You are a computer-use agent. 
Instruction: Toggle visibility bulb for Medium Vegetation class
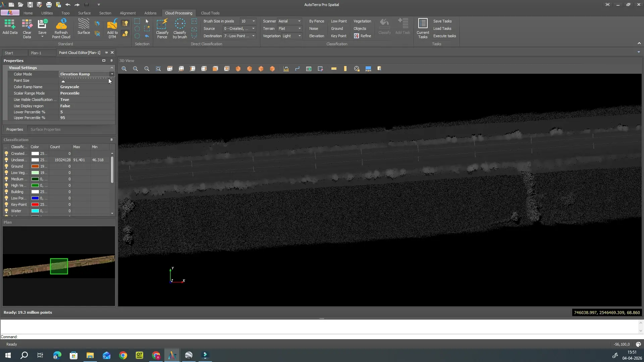click(x=6, y=179)
